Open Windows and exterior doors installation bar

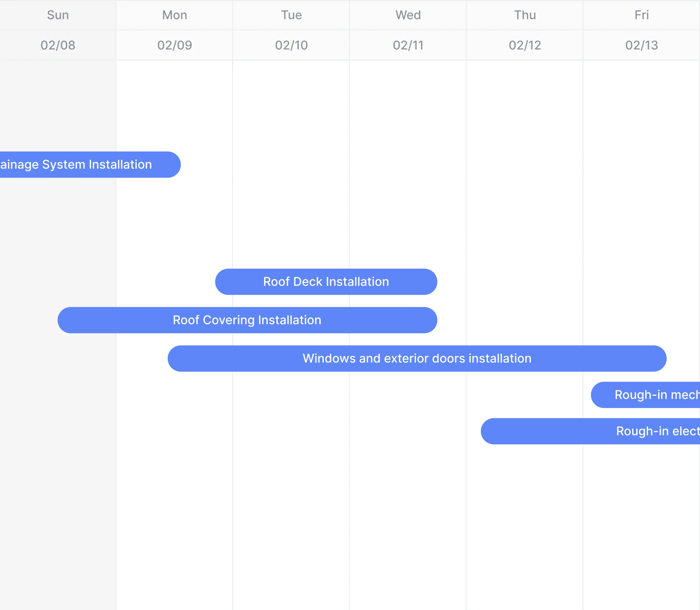(x=417, y=359)
